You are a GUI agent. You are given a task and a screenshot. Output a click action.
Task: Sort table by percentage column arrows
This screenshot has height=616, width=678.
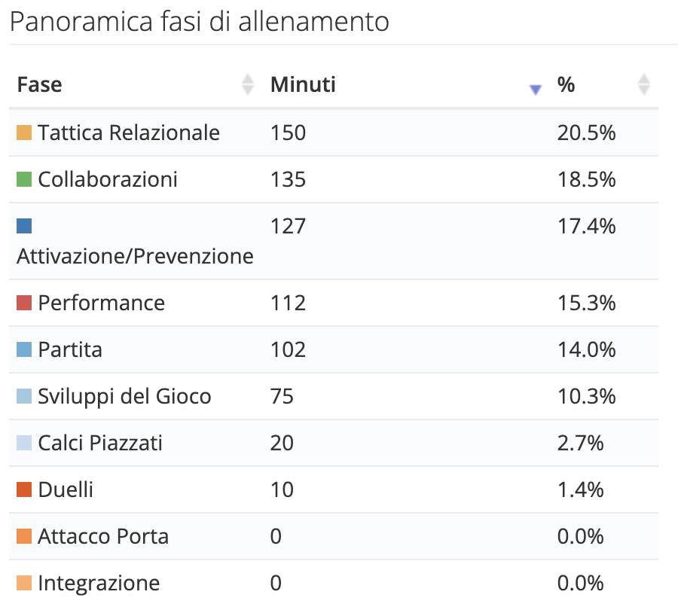click(x=644, y=84)
